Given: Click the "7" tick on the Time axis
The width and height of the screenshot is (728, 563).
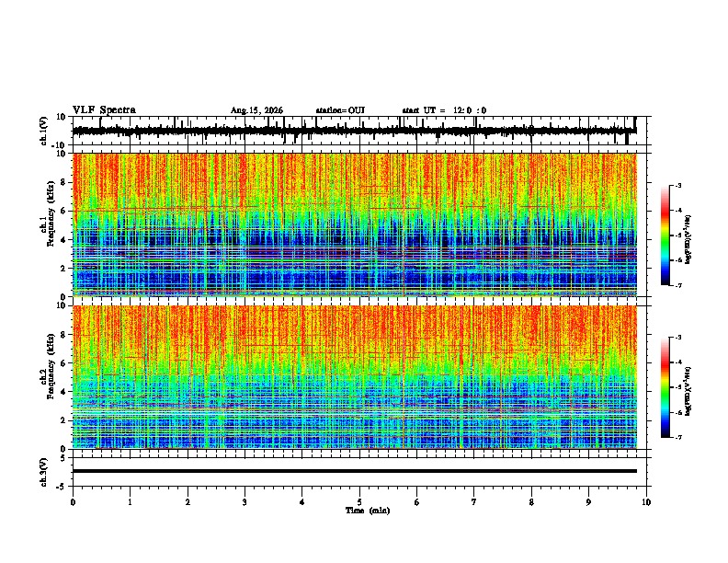Looking at the screenshot, I should [x=474, y=502].
